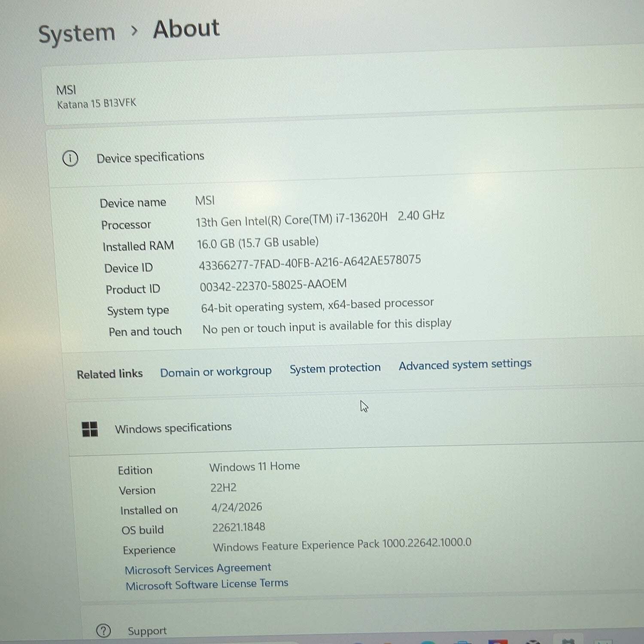Viewport: 644px width, 644px height.
Task: Select the Installed on date 4/24/2026
Action: pyautogui.click(x=237, y=507)
